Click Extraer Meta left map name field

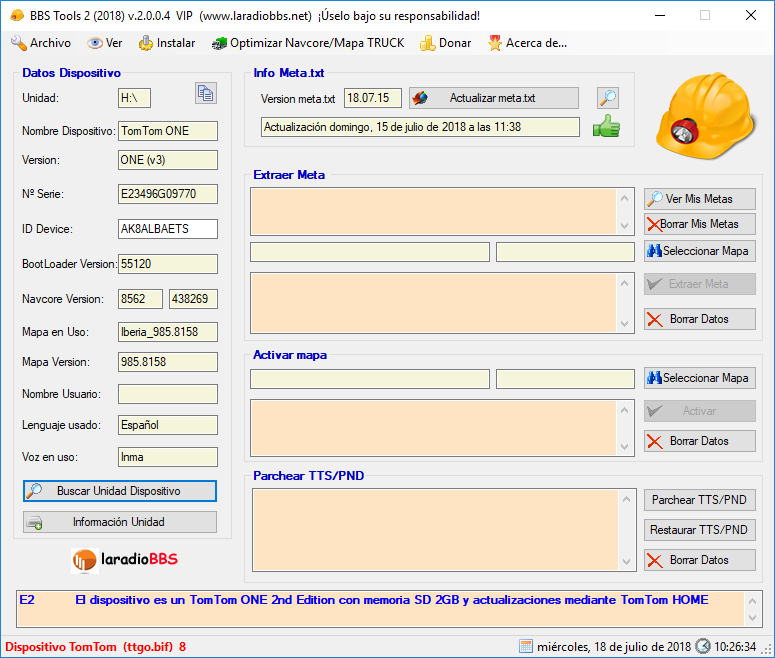coord(370,252)
